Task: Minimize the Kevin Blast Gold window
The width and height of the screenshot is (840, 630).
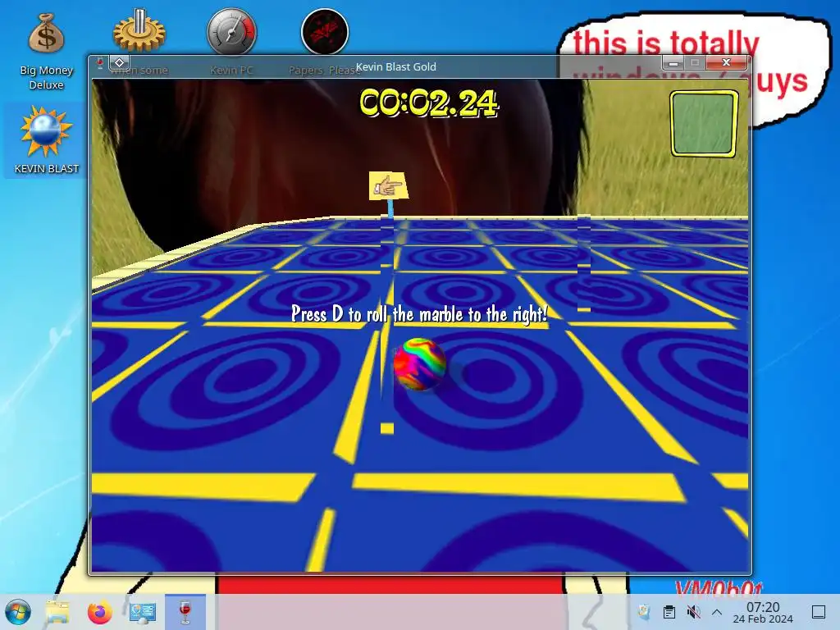Action: 673,62
